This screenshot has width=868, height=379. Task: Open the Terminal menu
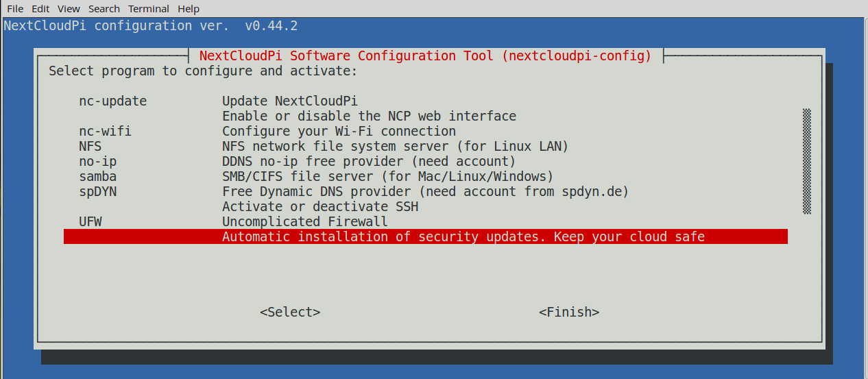point(149,9)
